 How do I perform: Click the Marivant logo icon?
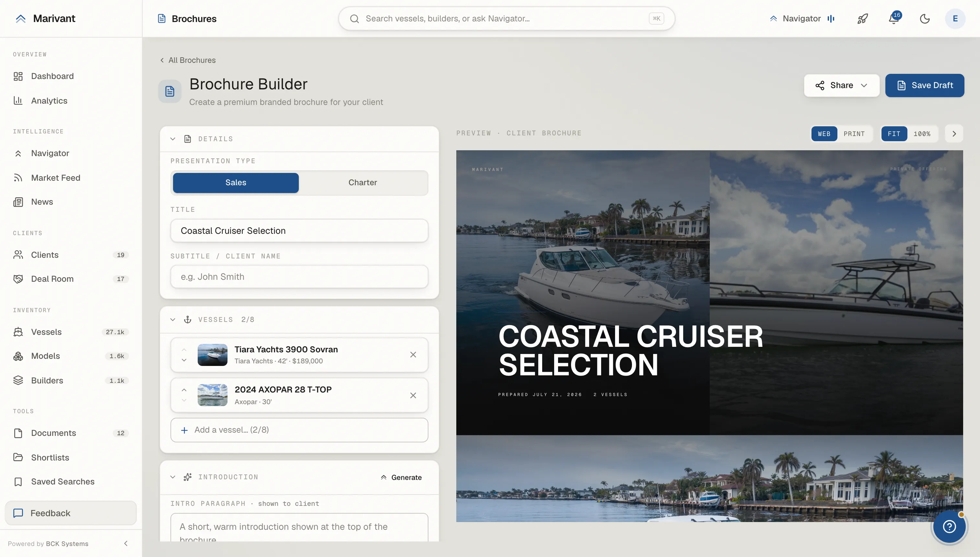pos(21,18)
